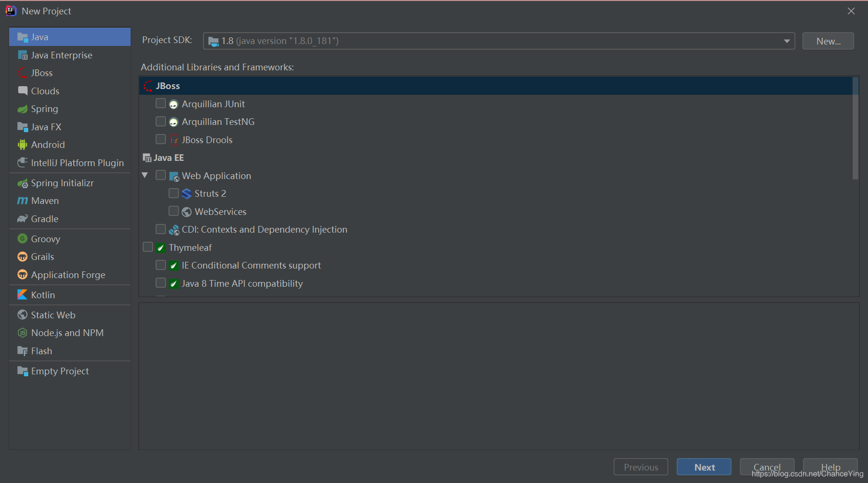Tick the WebServices checkbox
The width and height of the screenshot is (868, 483).
pyautogui.click(x=174, y=211)
